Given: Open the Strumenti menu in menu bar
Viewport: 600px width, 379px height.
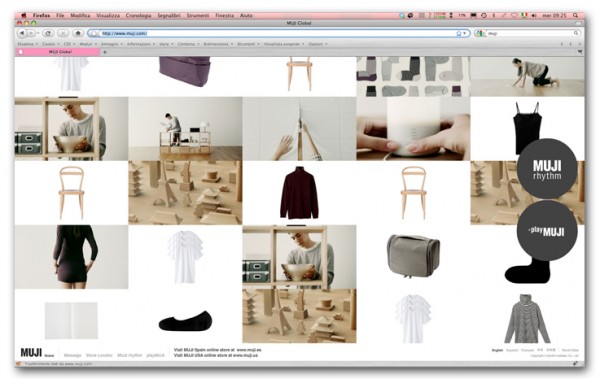Looking at the screenshot, I should click(198, 16).
